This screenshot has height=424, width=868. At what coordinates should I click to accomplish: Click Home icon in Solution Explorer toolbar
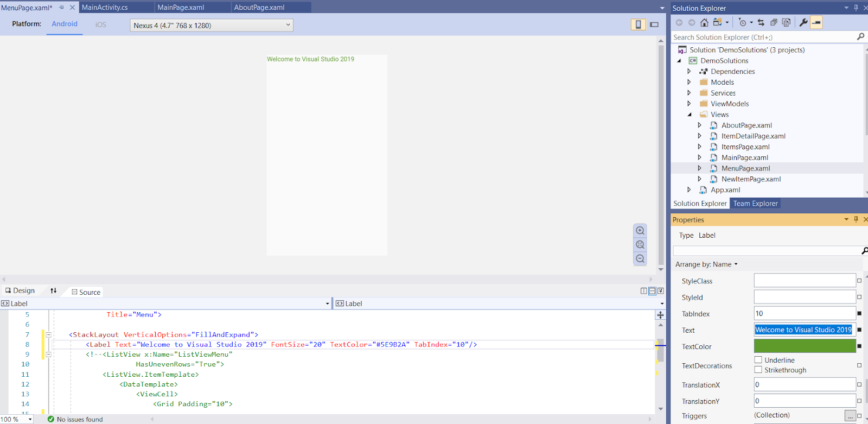click(x=704, y=22)
